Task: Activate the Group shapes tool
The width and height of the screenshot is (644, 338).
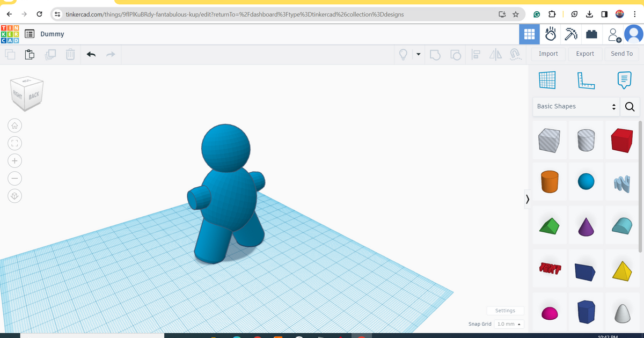Action: coord(435,54)
